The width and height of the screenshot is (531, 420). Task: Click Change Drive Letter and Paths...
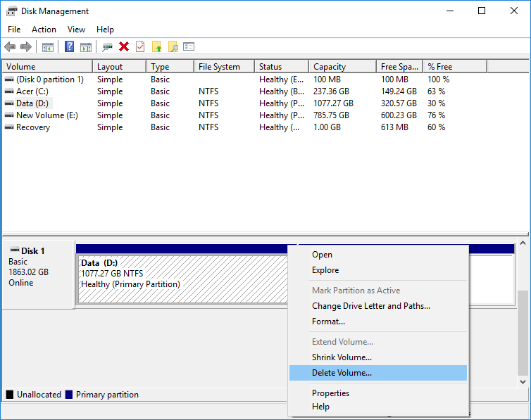tap(370, 306)
